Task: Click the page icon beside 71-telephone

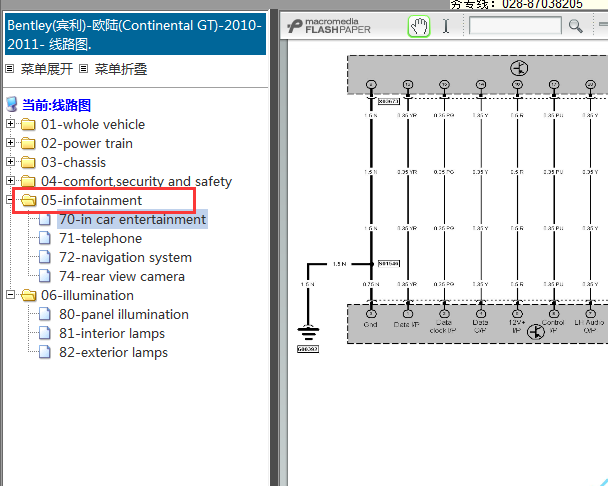Action: click(x=45, y=238)
